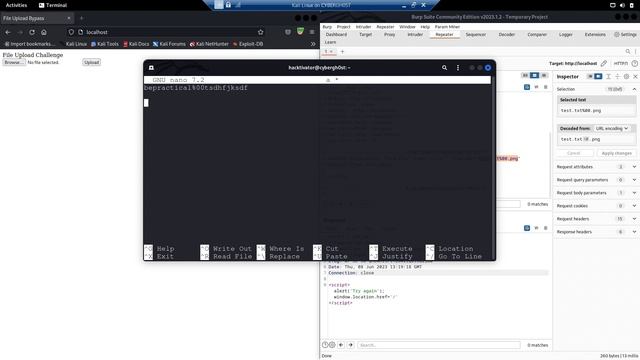
Task: Open new Firefox tab with plus icon
Action: tap(82, 18)
